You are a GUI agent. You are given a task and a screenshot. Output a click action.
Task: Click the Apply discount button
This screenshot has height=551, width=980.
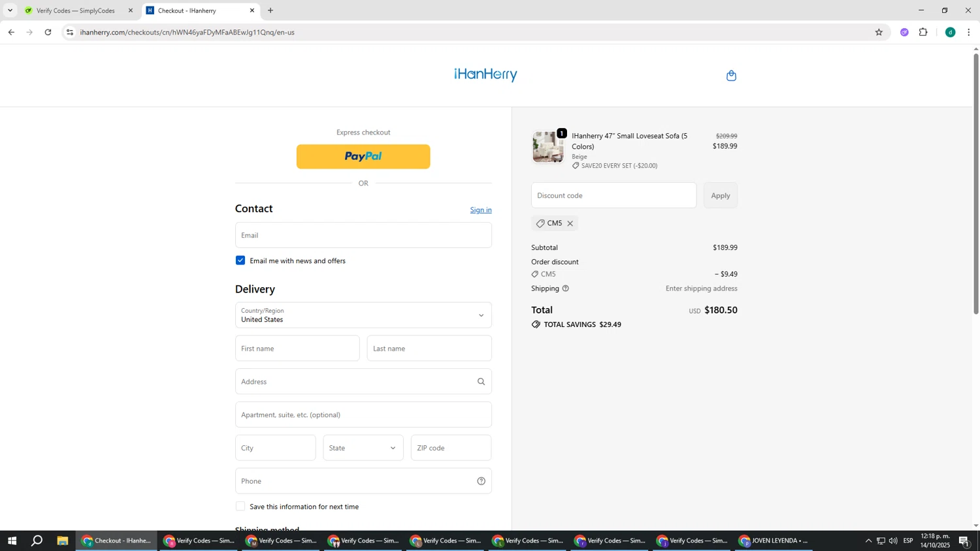pos(721,196)
